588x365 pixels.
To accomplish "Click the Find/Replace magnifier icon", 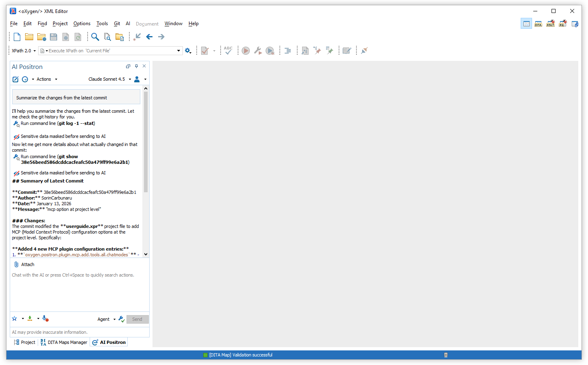I will click(95, 37).
